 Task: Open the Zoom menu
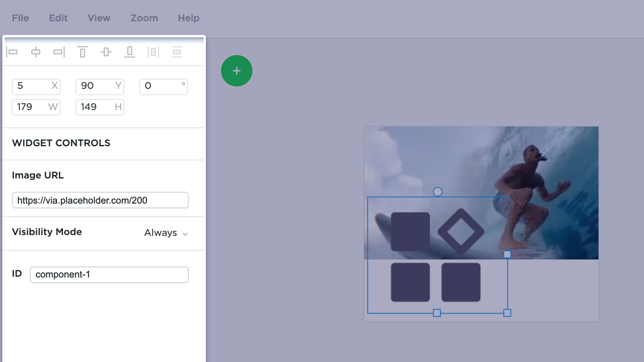click(x=144, y=18)
